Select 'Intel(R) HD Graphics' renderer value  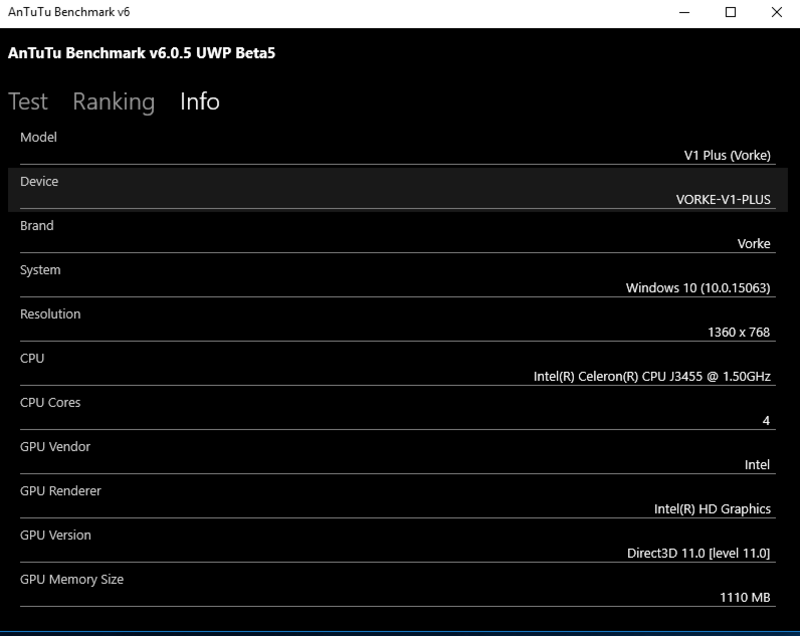[712, 509]
